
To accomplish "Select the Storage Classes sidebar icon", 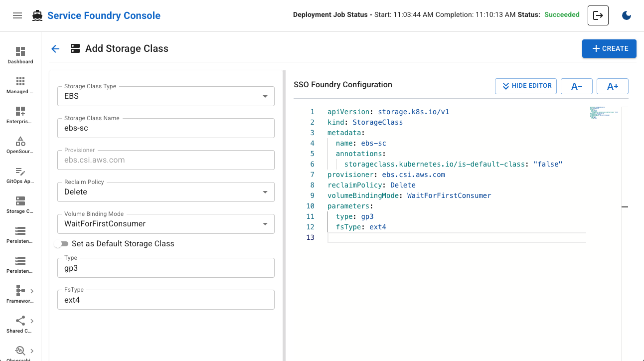I will (20, 204).
